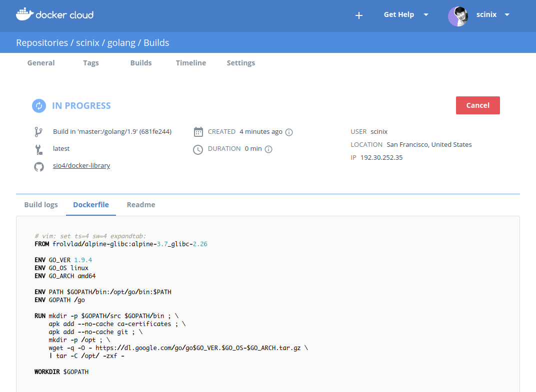The image size is (536, 392).
Task: Click the git branch icon beside build source
Action: pyautogui.click(x=38, y=132)
